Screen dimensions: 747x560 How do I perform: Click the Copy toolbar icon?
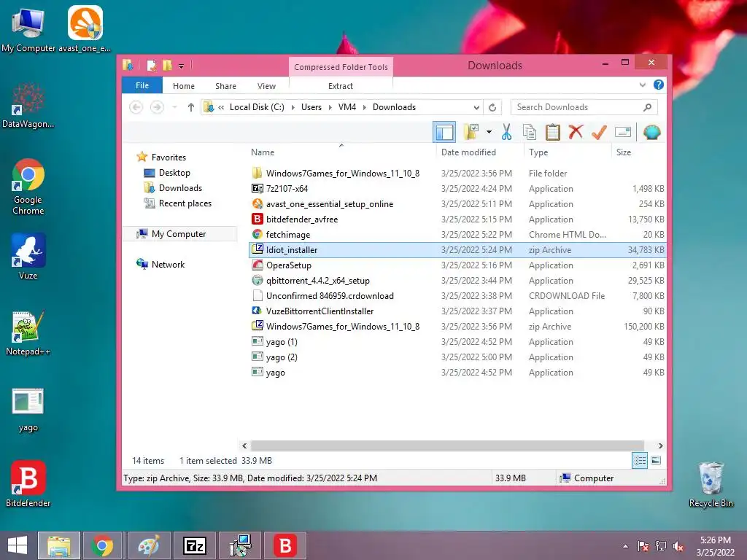click(x=530, y=133)
